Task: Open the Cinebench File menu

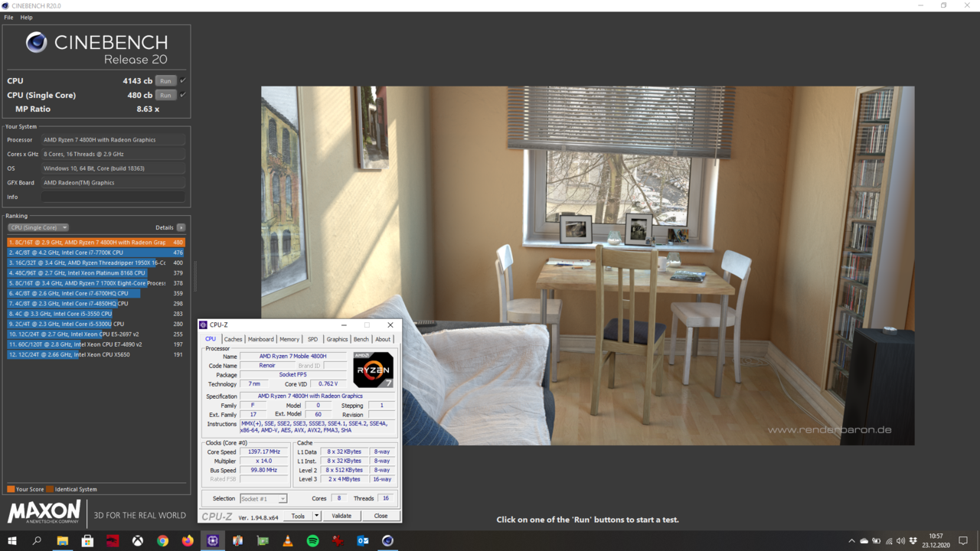Action: pyautogui.click(x=8, y=17)
